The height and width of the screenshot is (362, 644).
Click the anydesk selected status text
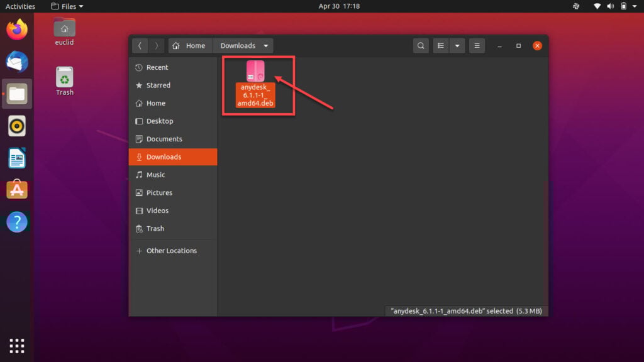point(466,311)
